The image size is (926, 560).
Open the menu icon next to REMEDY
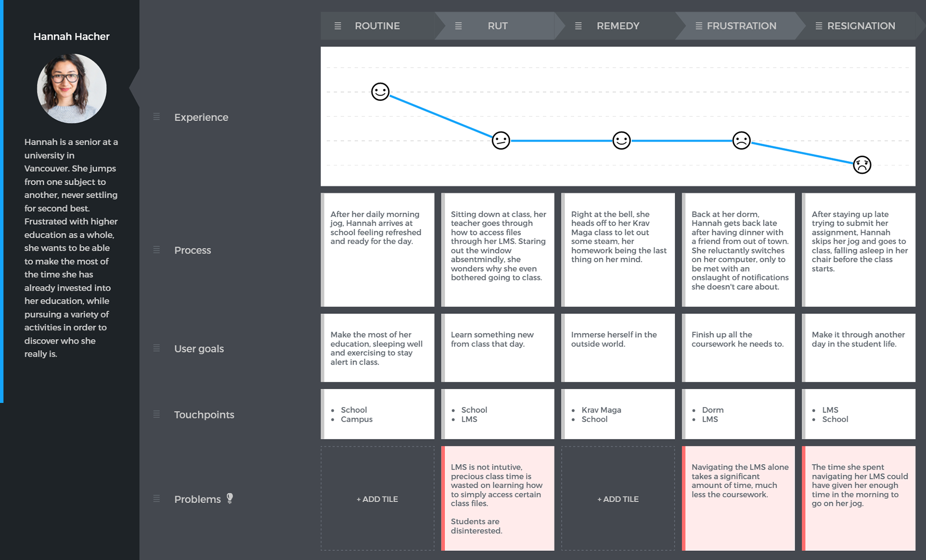coord(578,26)
